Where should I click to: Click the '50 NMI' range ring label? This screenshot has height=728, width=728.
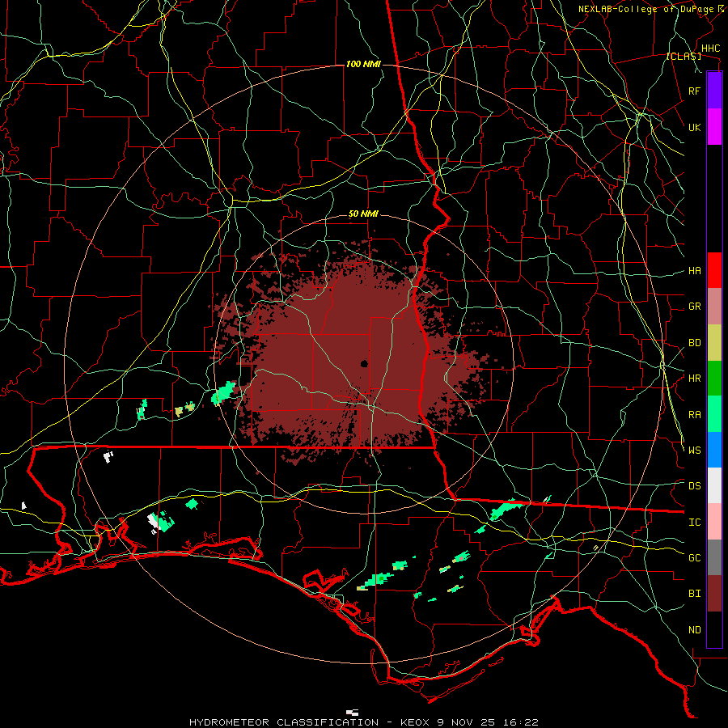(x=363, y=214)
